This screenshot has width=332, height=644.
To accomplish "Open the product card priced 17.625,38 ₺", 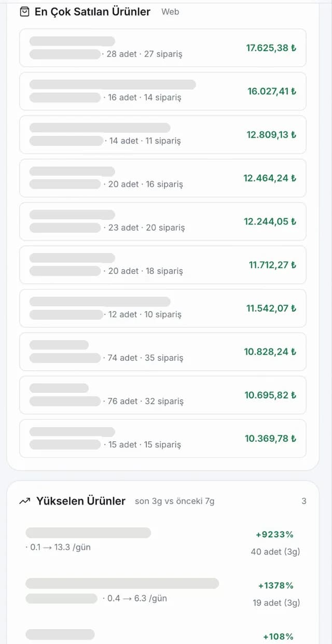I will (163, 48).
